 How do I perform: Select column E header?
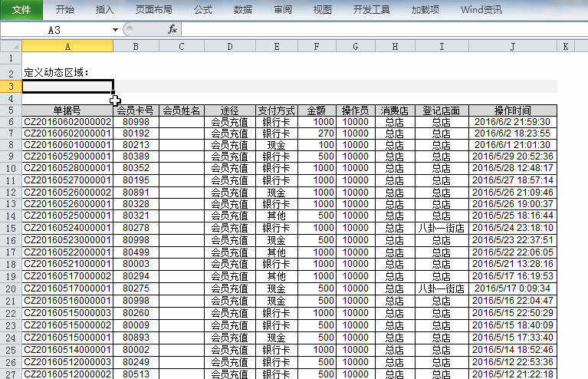(x=277, y=46)
